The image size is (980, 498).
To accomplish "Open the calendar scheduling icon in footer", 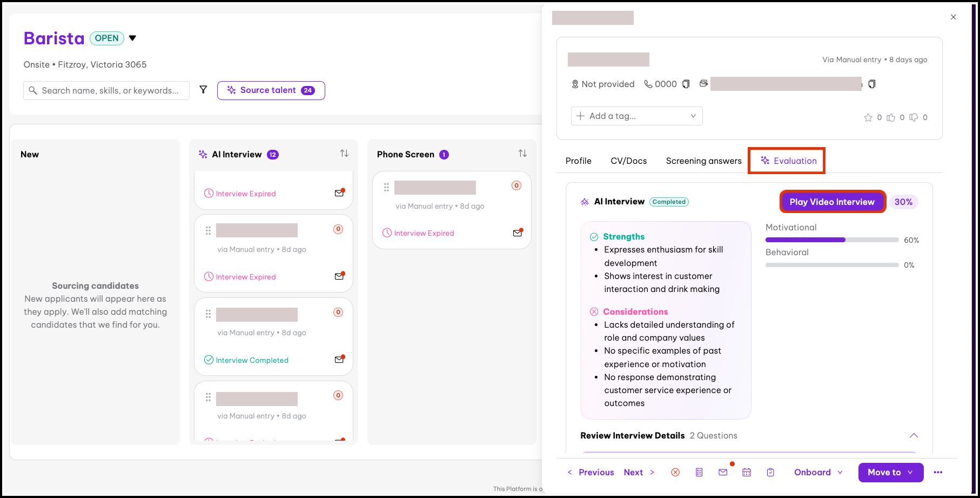I will tap(747, 472).
